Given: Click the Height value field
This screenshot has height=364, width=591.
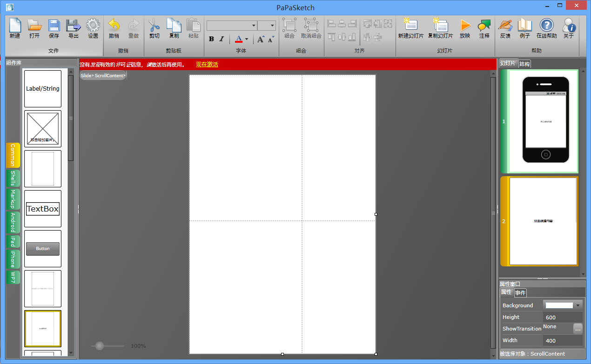Looking at the screenshot, I should [x=563, y=317].
